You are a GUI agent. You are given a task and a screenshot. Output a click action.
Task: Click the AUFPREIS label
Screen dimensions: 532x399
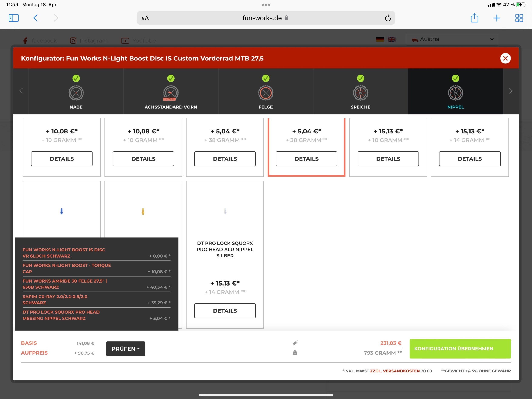[x=34, y=353]
